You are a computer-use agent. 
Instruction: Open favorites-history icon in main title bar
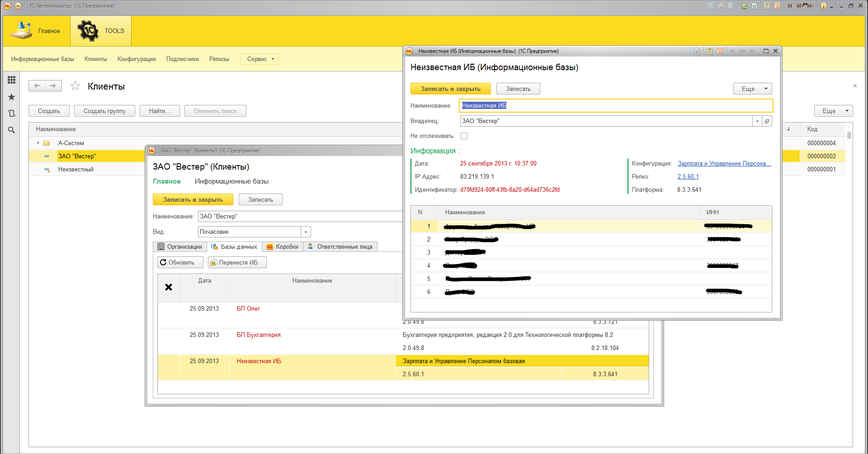(755, 6)
